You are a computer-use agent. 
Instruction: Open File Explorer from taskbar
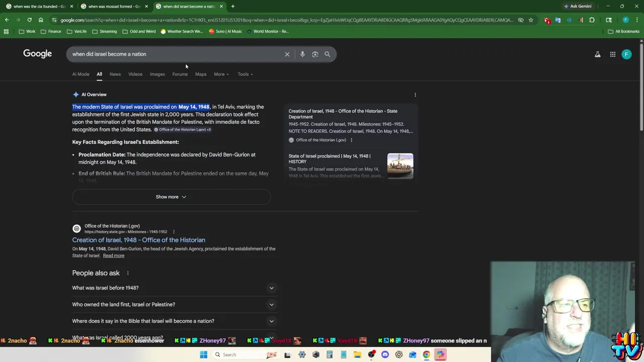(x=357, y=354)
